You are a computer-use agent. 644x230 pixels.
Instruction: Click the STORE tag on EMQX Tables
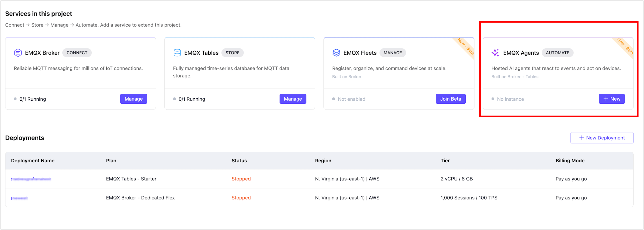(232, 53)
